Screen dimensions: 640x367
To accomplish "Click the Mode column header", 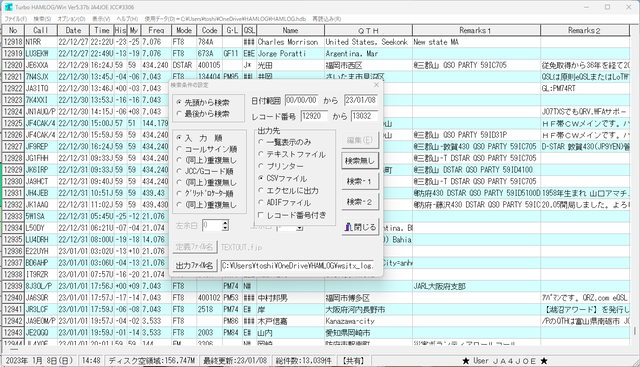I will [x=184, y=30].
